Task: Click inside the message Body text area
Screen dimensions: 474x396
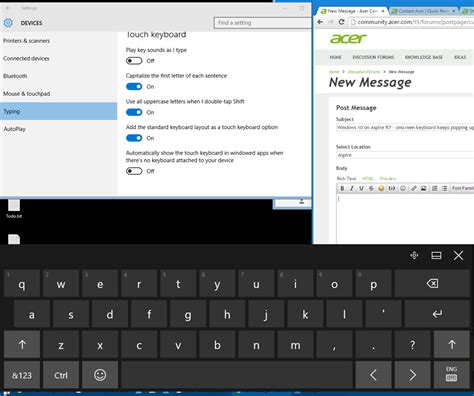Action: (x=405, y=218)
